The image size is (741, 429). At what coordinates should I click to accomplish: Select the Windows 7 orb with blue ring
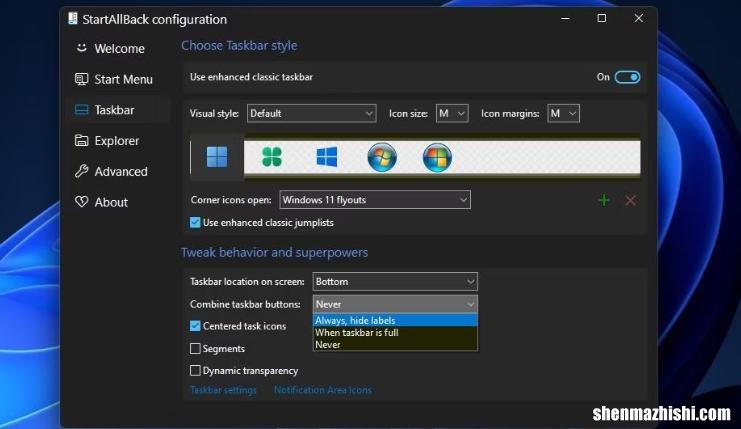(382, 157)
